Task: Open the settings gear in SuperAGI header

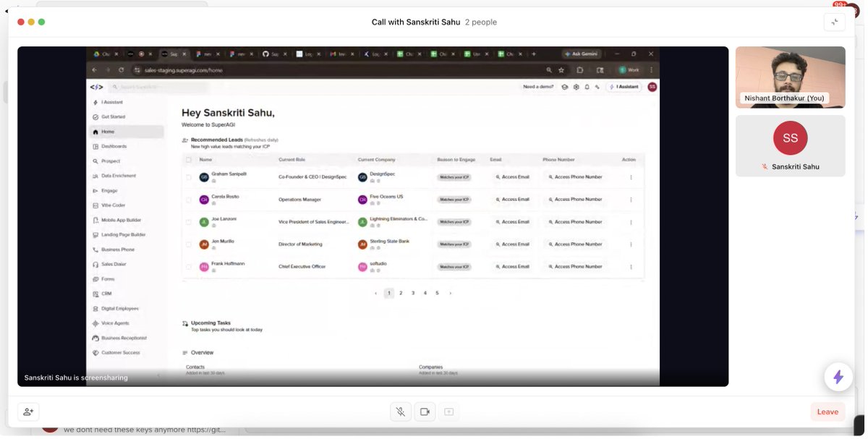Action: click(576, 87)
